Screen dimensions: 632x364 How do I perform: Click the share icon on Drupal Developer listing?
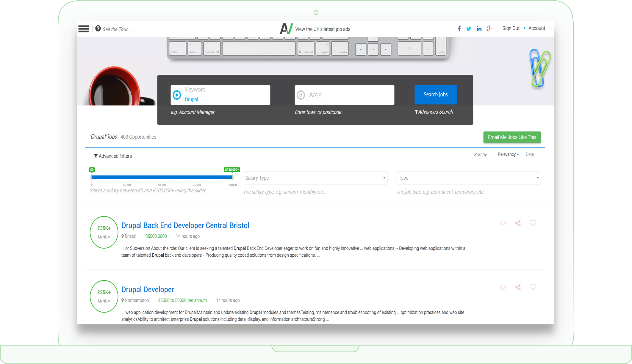pyautogui.click(x=518, y=288)
